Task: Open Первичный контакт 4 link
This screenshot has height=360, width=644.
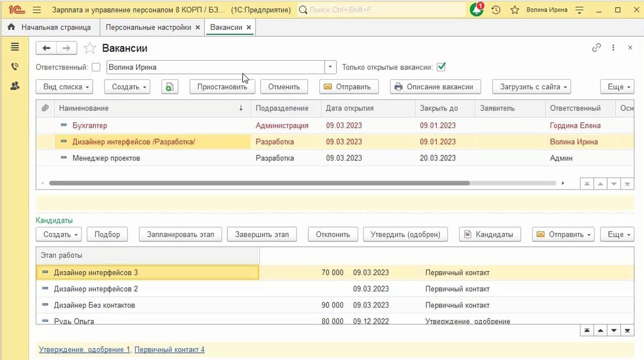Action: click(169, 349)
